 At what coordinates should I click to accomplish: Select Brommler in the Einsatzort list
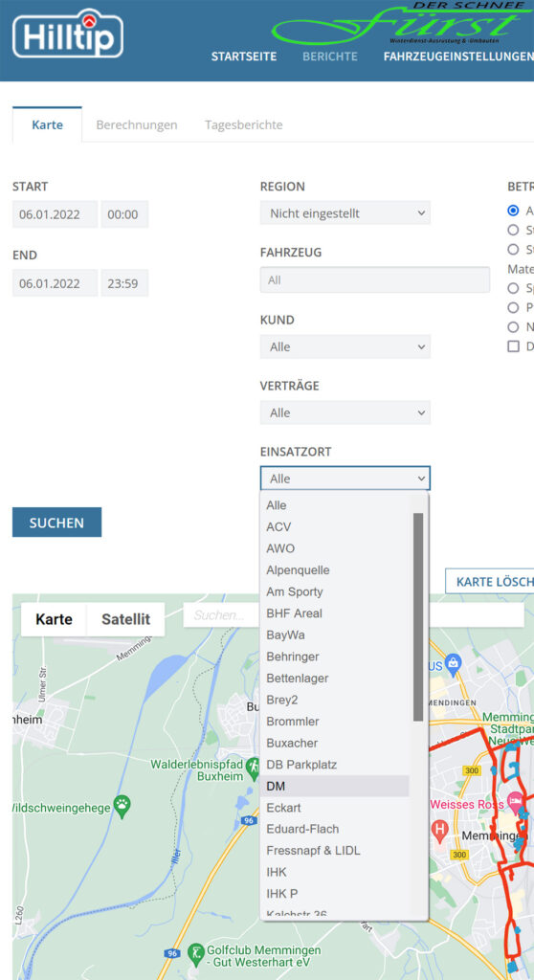(x=335, y=722)
